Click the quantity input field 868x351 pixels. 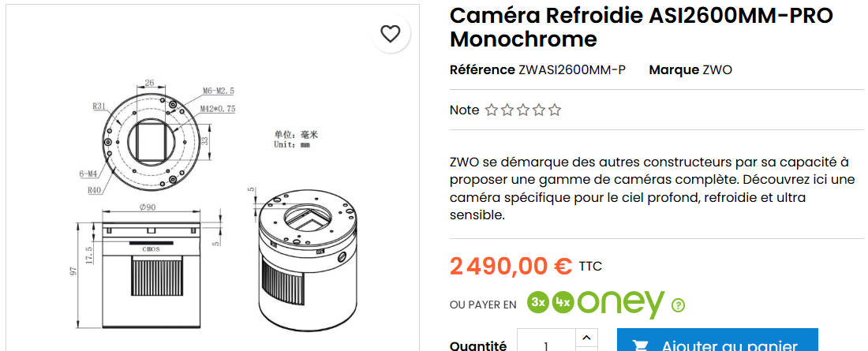(x=546, y=345)
